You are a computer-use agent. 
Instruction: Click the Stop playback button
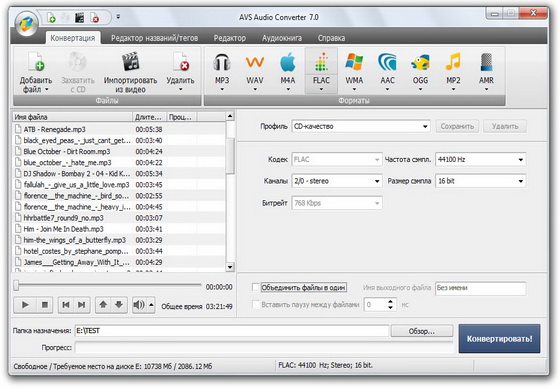tap(45, 305)
